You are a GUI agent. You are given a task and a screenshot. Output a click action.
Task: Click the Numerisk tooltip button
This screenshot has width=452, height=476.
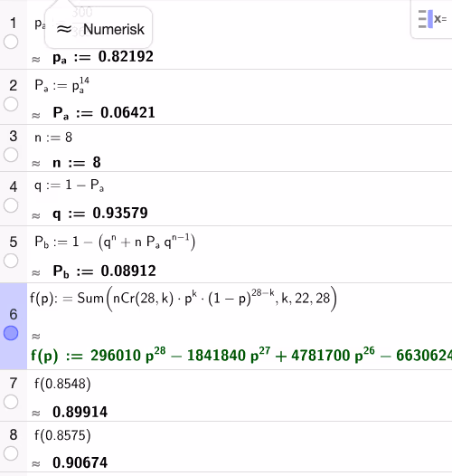99,28
